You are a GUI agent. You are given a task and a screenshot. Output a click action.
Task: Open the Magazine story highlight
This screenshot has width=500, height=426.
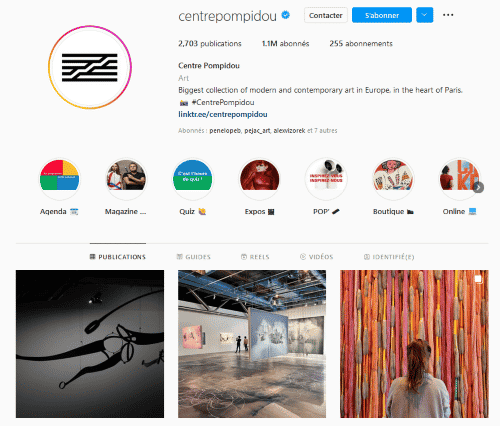click(126, 179)
